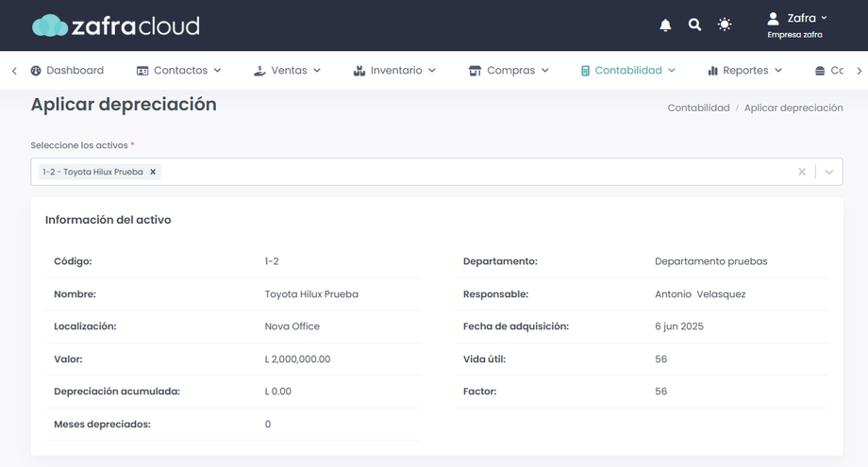Open the notifications bell icon
Viewport: 868px width, 467px height.
point(665,25)
